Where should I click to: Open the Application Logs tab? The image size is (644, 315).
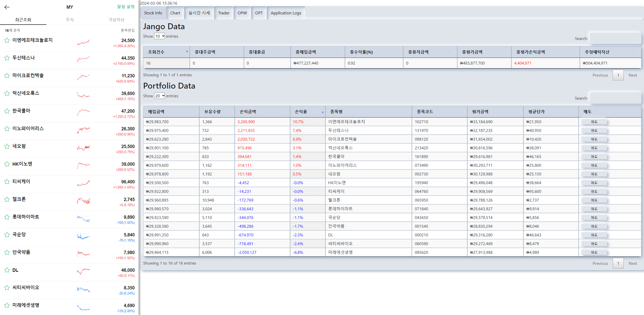(286, 13)
